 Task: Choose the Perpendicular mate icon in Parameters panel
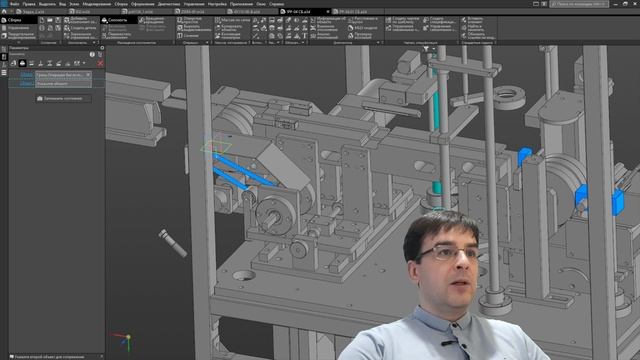pyautogui.click(x=40, y=63)
